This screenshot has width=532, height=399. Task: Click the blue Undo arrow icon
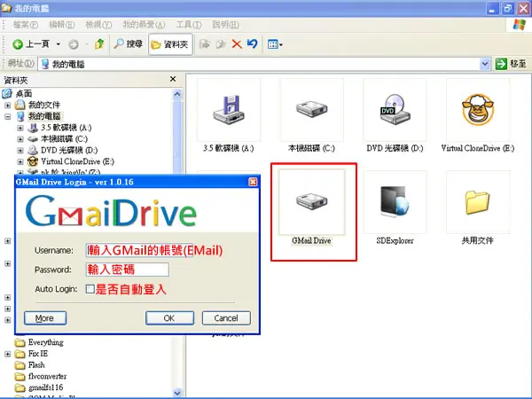click(x=253, y=44)
